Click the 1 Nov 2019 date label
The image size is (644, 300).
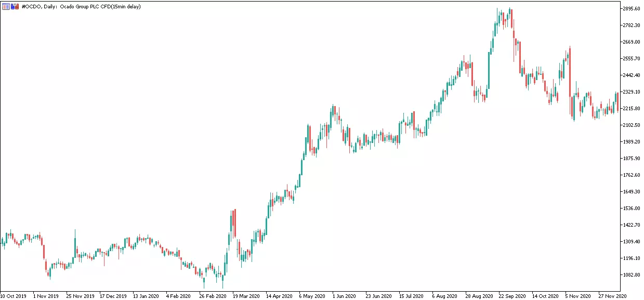[46, 296]
